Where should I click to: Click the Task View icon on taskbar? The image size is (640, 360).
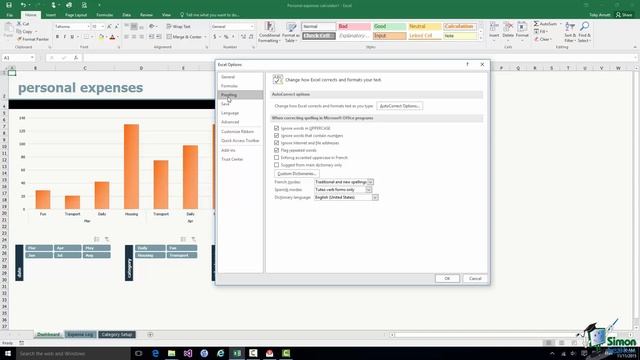click(x=139, y=353)
